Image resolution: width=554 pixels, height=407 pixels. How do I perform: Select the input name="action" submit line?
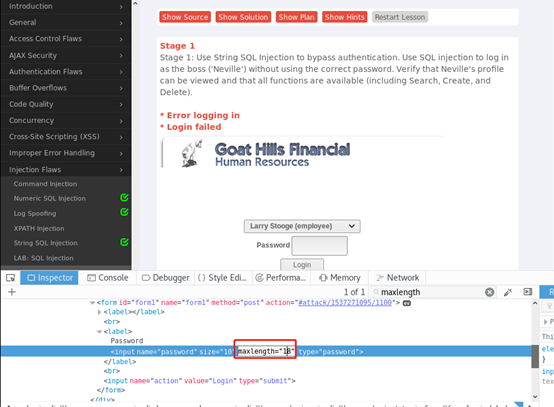199,381
